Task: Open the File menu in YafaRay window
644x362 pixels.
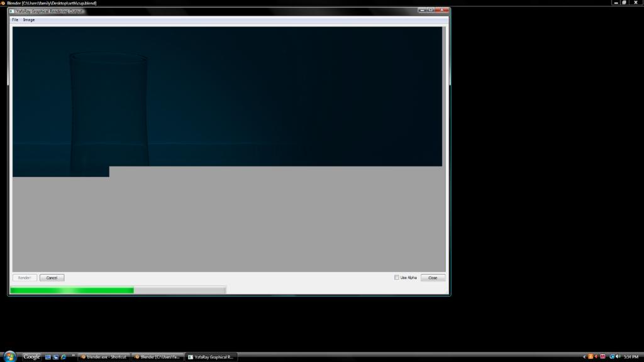Action: [15, 19]
